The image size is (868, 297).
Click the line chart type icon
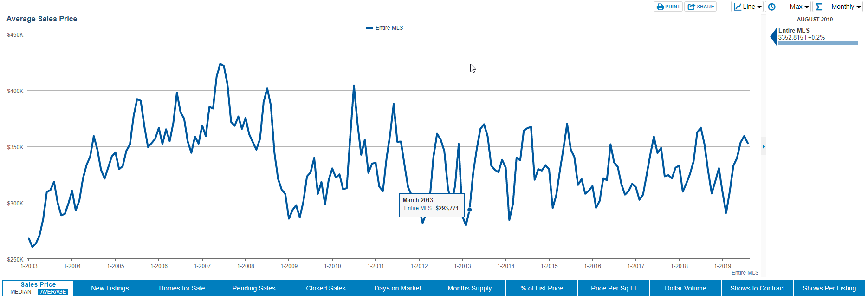point(738,7)
